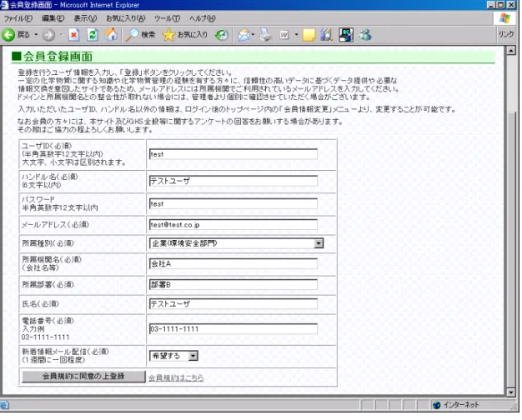Print the page with the printer icon
This screenshot has height=420, width=522.
coord(266,35)
